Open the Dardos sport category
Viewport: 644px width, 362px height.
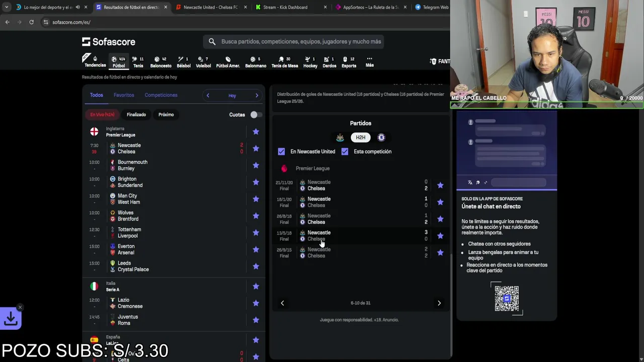[x=330, y=62]
